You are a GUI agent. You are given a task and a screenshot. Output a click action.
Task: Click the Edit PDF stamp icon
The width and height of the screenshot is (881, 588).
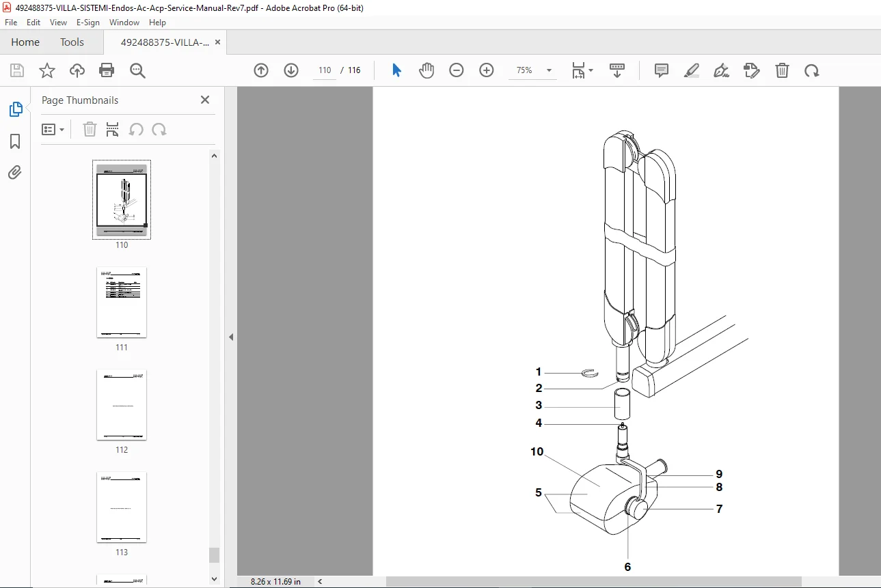click(752, 70)
